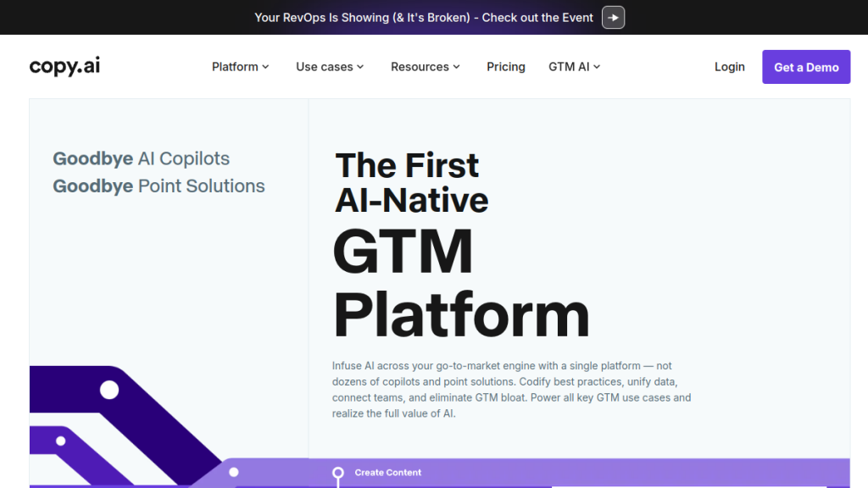
Task: Click the "Goodbye AI Copilots" text
Action: 141,158
